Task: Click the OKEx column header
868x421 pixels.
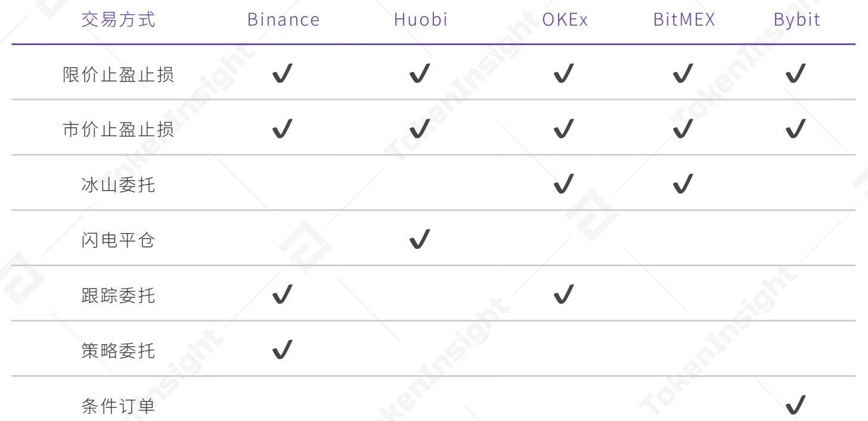Action: coord(565,20)
